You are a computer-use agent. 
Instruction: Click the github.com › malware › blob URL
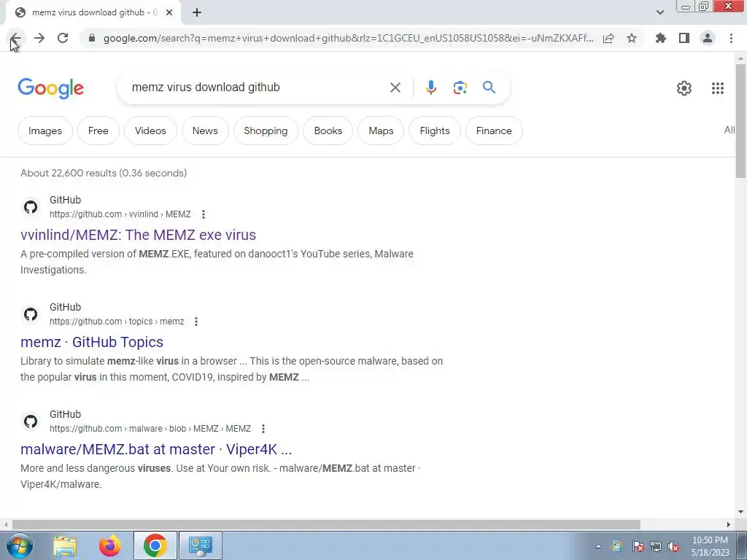[x=150, y=429]
